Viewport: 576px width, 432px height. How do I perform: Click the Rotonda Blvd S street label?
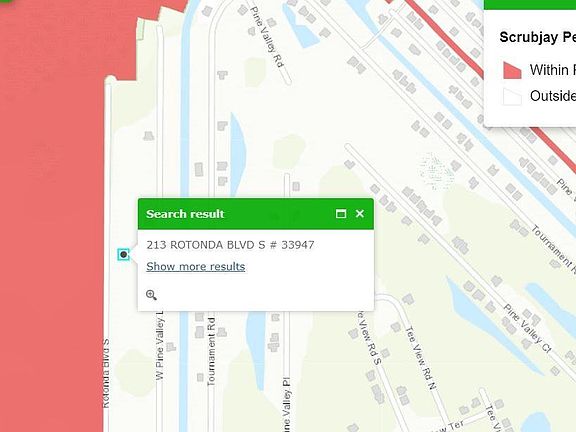(x=105, y=373)
